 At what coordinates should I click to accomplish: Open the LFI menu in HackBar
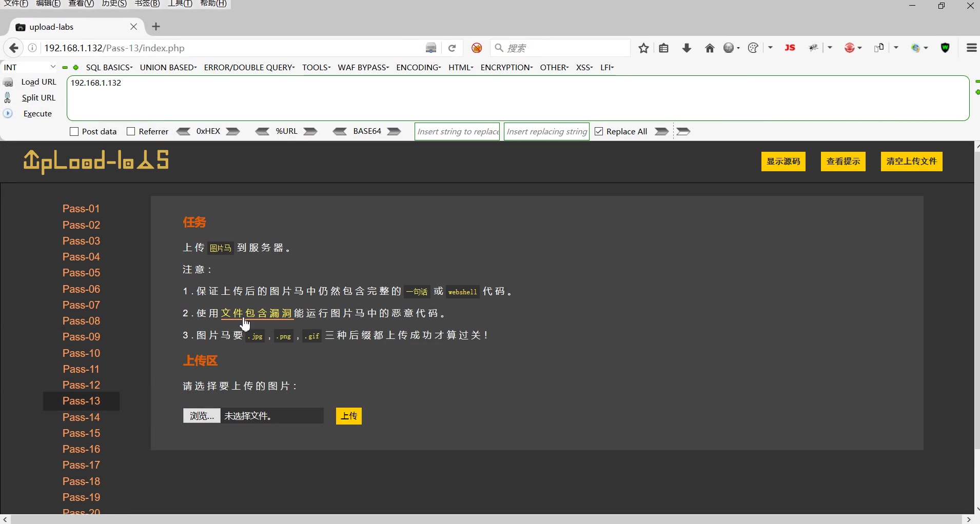coord(607,67)
